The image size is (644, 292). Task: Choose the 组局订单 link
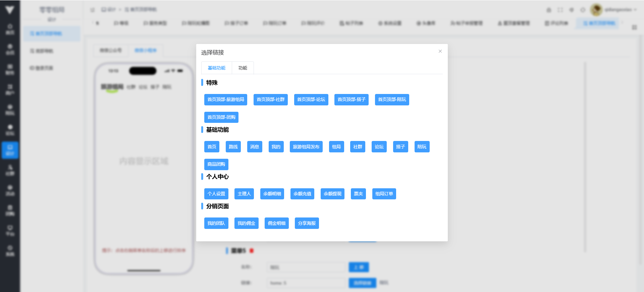click(x=384, y=194)
